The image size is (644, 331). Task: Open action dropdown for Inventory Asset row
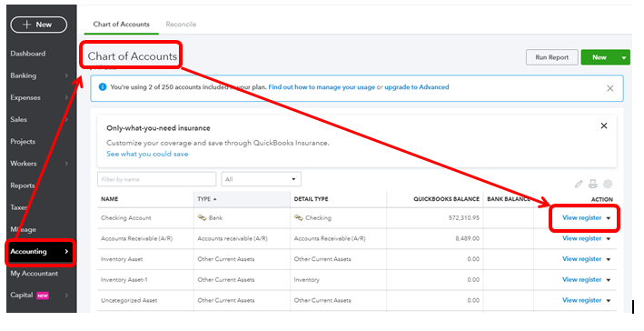coord(609,259)
